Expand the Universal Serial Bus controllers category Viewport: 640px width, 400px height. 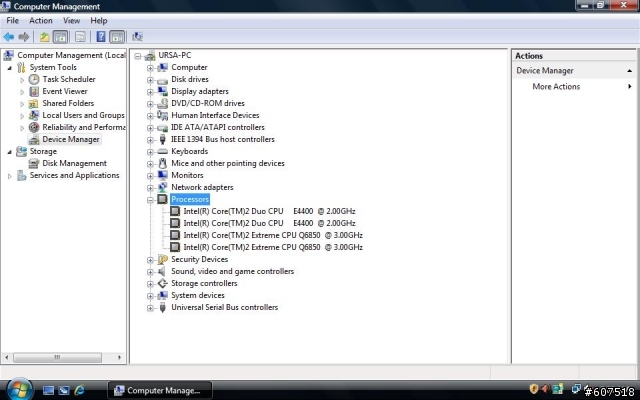click(x=150, y=308)
